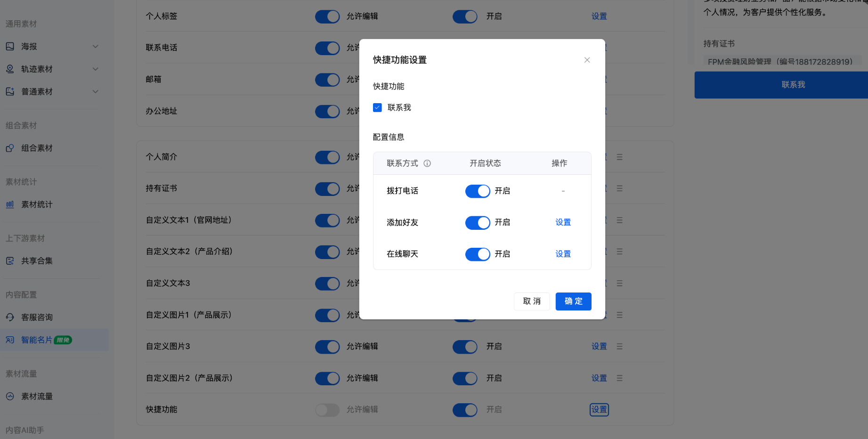Click 设置 link in 快捷功能 row

599,410
